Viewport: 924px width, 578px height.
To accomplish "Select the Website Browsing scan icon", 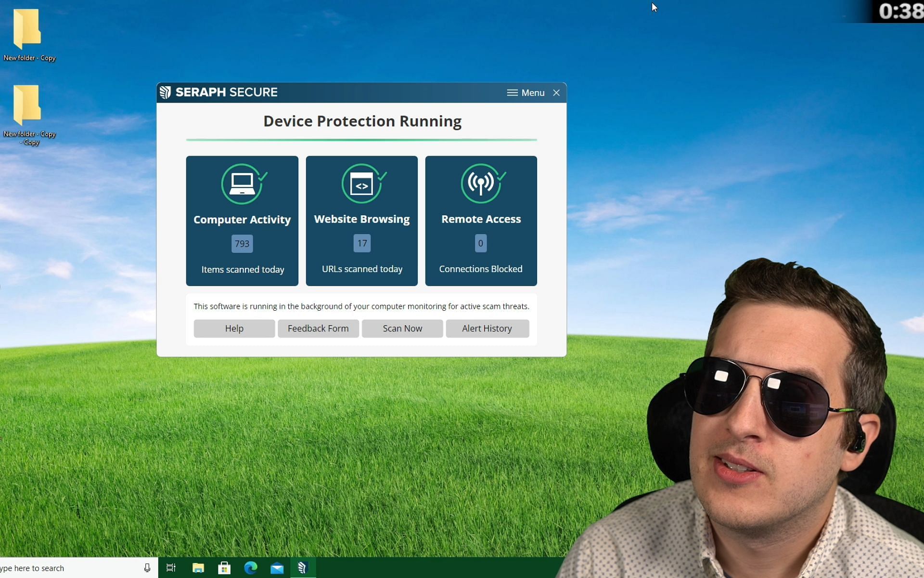I will 362,184.
